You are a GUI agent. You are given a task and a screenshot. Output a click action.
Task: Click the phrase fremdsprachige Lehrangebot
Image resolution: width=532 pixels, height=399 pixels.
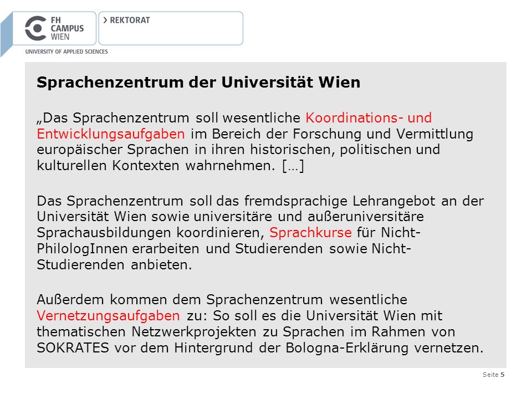coord(340,201)
